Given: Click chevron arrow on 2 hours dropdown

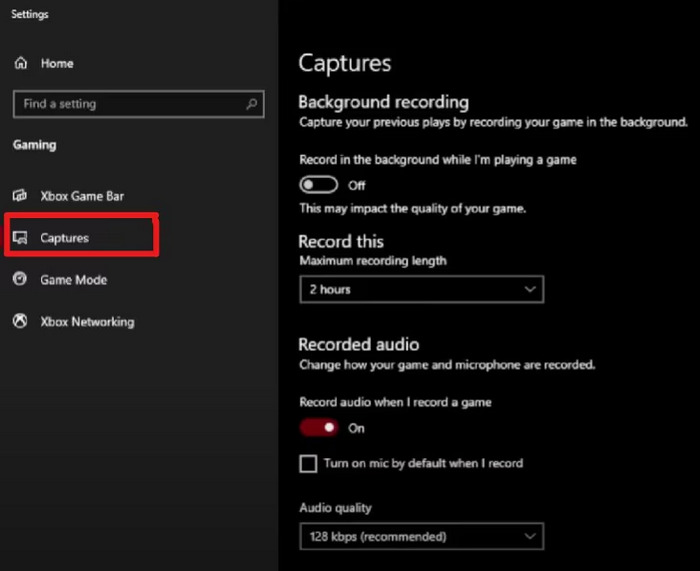Looking at the screenshot, I should (530, 290).
